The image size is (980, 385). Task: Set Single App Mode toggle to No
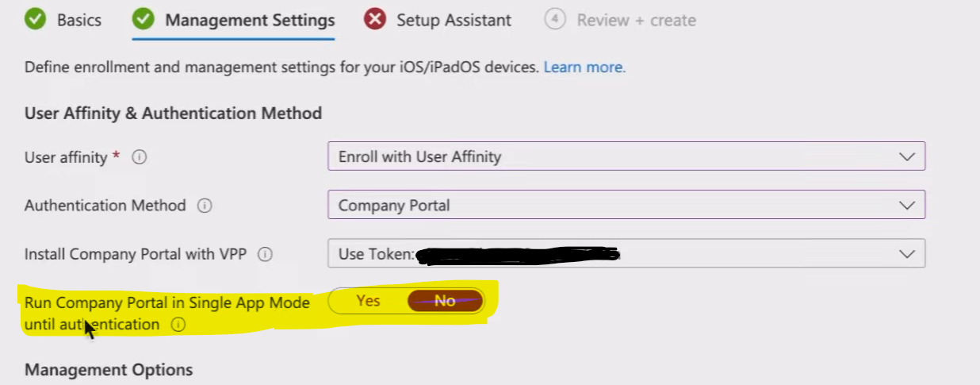(x=445, y=301)
